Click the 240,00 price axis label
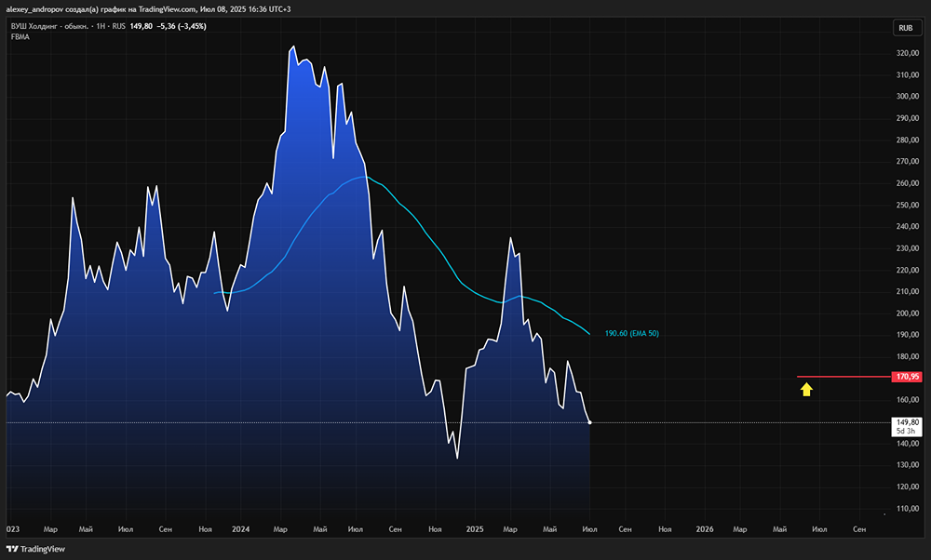The width and height of the screenshot is (931, 560). point(907,227)
